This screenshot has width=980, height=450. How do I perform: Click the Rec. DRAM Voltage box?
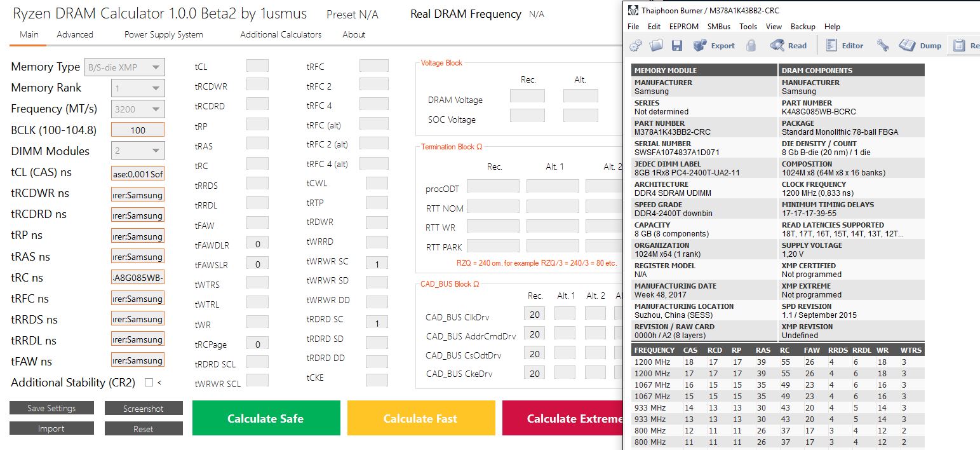click(527, 96)
